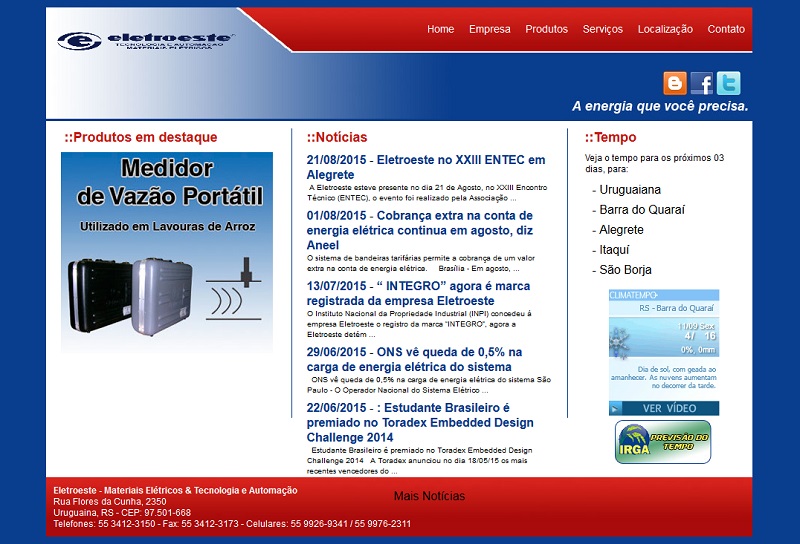800x544 pixels.
Task: Open the Empresa menu item
Action: point(489,29)
